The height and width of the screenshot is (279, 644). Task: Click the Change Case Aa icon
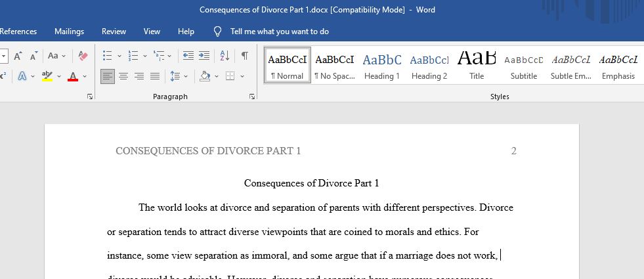(x=53, y=55)
